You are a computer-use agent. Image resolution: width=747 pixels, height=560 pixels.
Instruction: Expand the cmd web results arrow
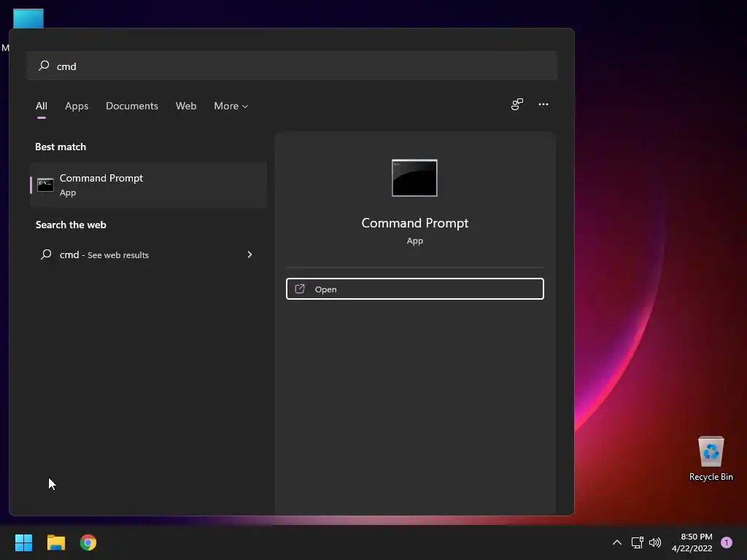(249, 254)
